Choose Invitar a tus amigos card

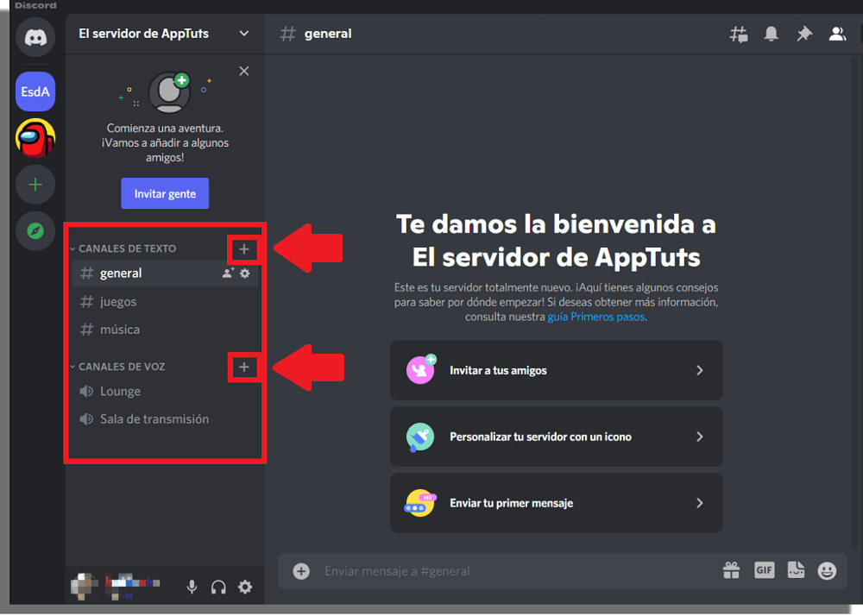(557, 370)
